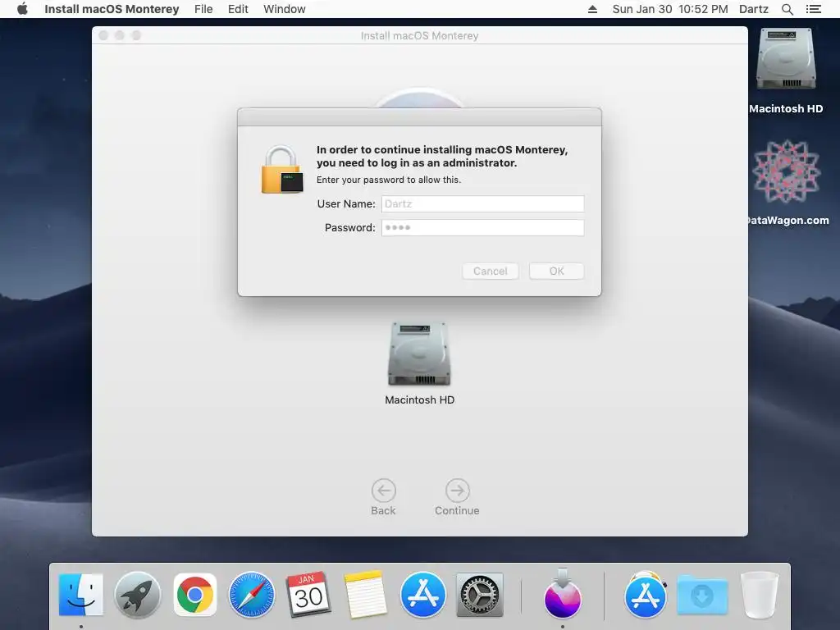Click the date and time in menu bar
Image resolution: width=840 pixels, height=630 pixels.
point(669,9)
